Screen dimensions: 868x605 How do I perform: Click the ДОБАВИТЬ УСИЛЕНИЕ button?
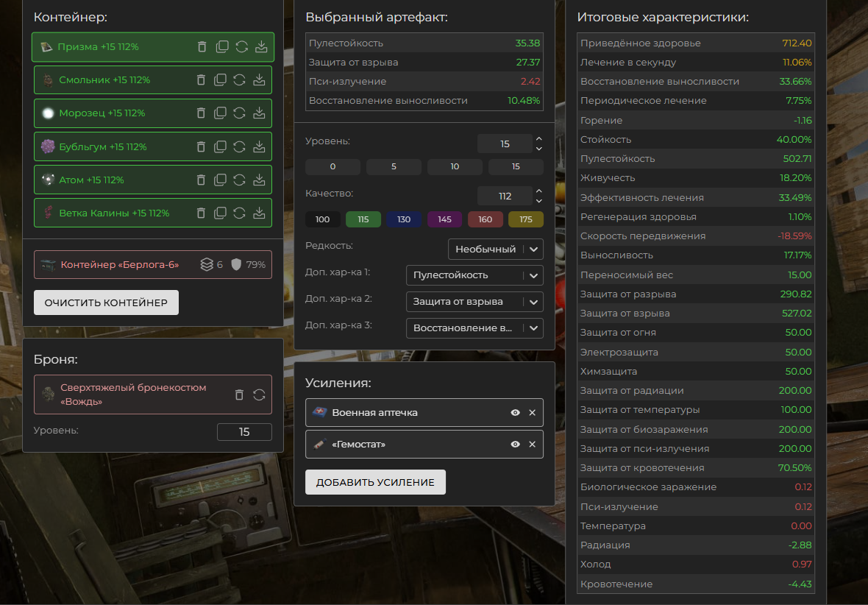[375, 482]
